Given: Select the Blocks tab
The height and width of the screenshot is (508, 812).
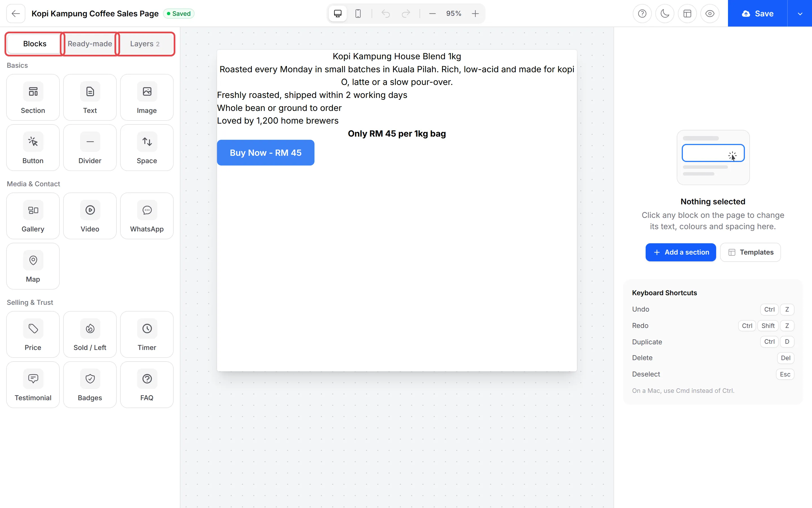Looking at the screenshot, I should (35, 44).
